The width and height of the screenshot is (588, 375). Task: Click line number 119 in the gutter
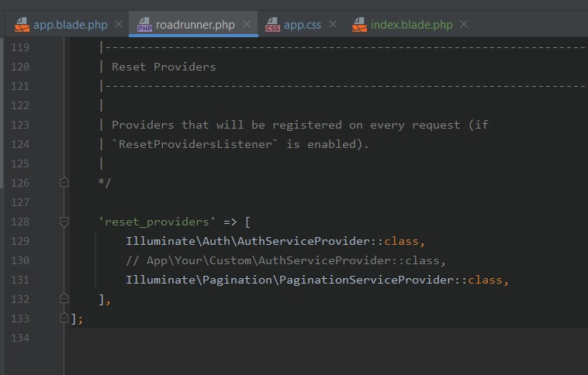pos(20,47)
